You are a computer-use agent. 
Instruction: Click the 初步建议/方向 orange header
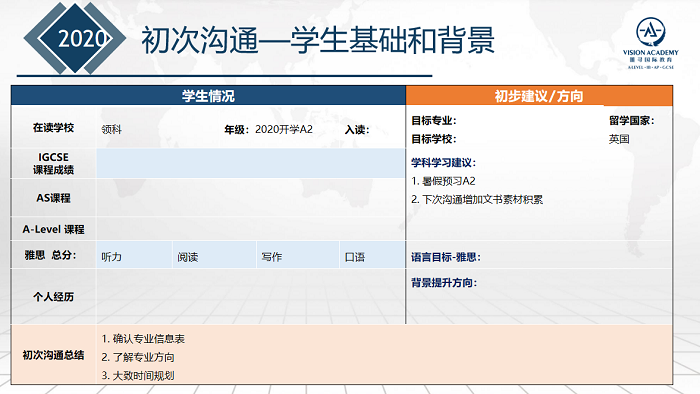click(x=539, y=96)
